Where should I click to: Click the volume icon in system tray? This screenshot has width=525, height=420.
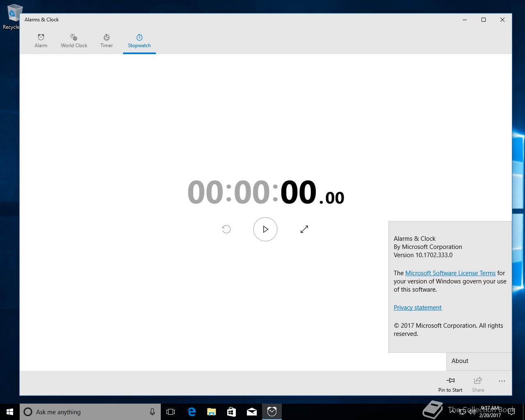tap(472, 412)
